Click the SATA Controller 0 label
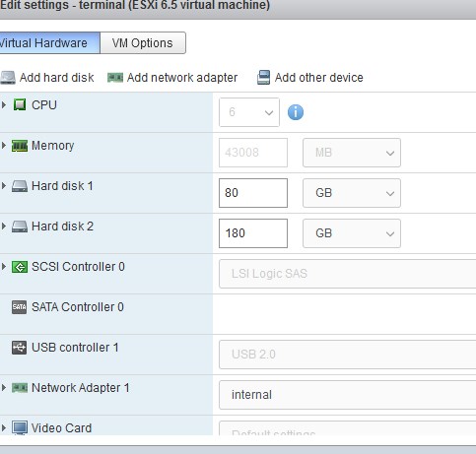Screen dimensions: 476x454 [78, 307]
